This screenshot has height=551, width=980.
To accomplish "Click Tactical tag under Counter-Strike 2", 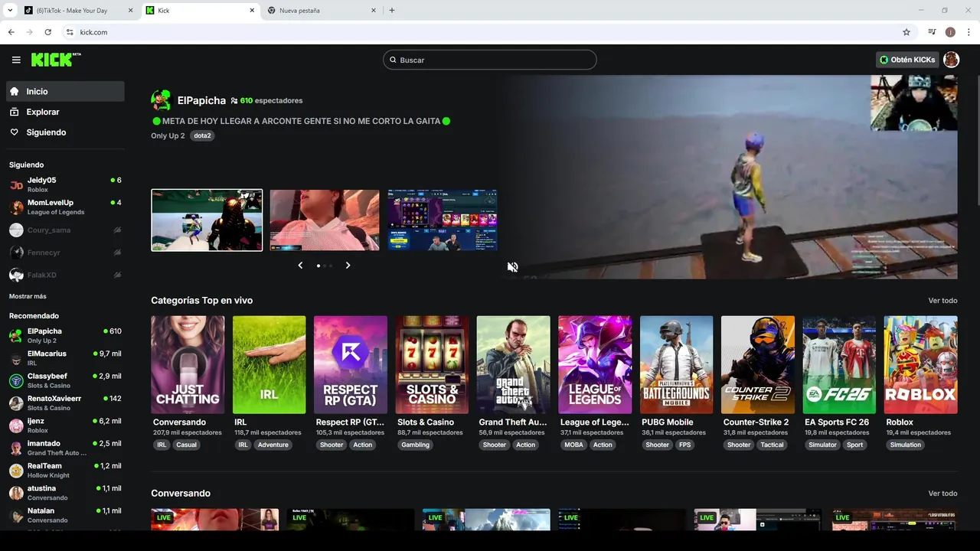I will pyautogui.click(x=772, y=445).
